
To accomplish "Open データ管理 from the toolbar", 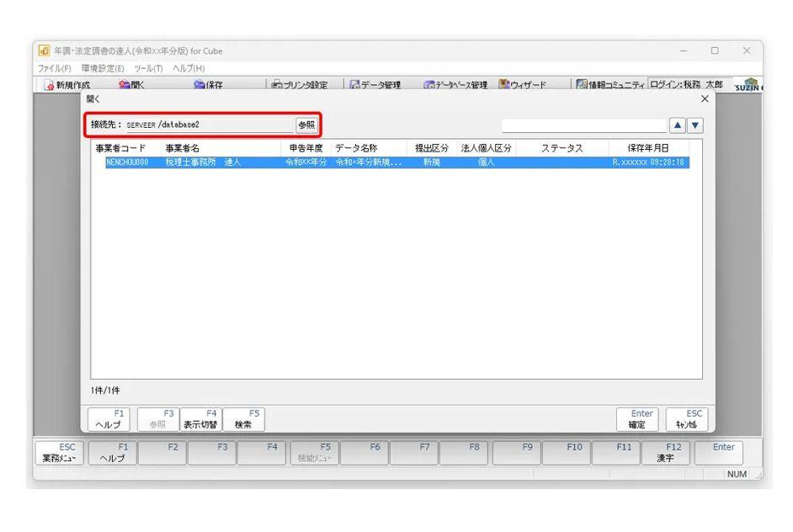I will coord(375,85).
